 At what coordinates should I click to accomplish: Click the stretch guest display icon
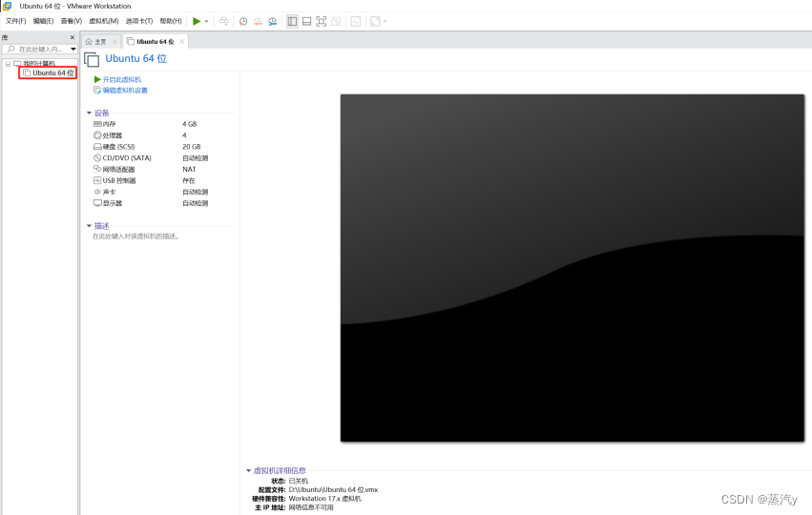(x=375, y=21)
